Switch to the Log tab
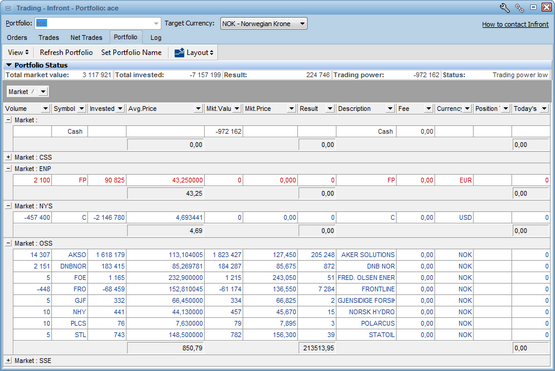The width and height of the screenshot is (555, 371). [156, 38]
